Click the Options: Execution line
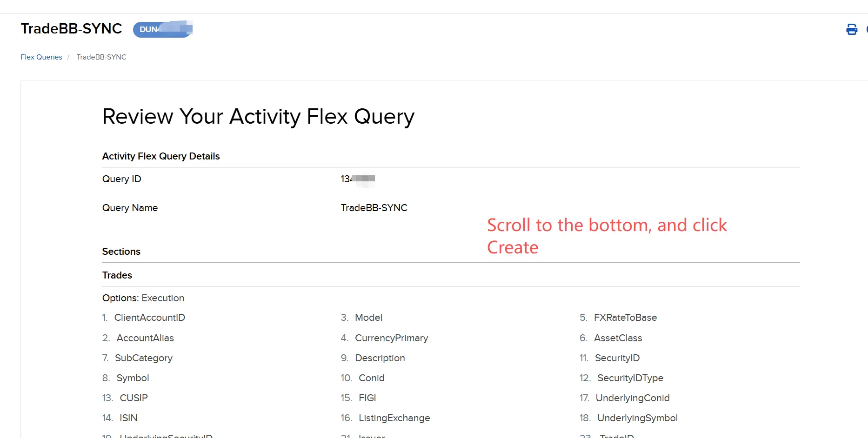 click(143, 298)
